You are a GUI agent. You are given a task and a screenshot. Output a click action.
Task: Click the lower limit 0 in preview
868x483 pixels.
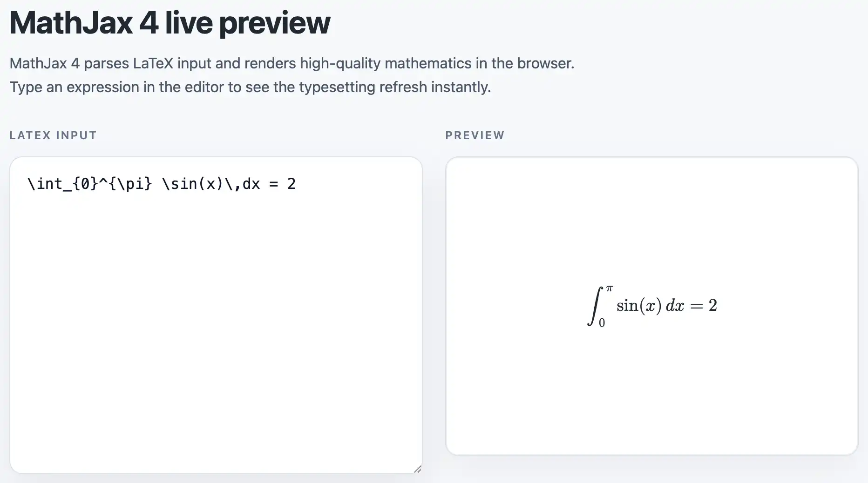point(602,323)
